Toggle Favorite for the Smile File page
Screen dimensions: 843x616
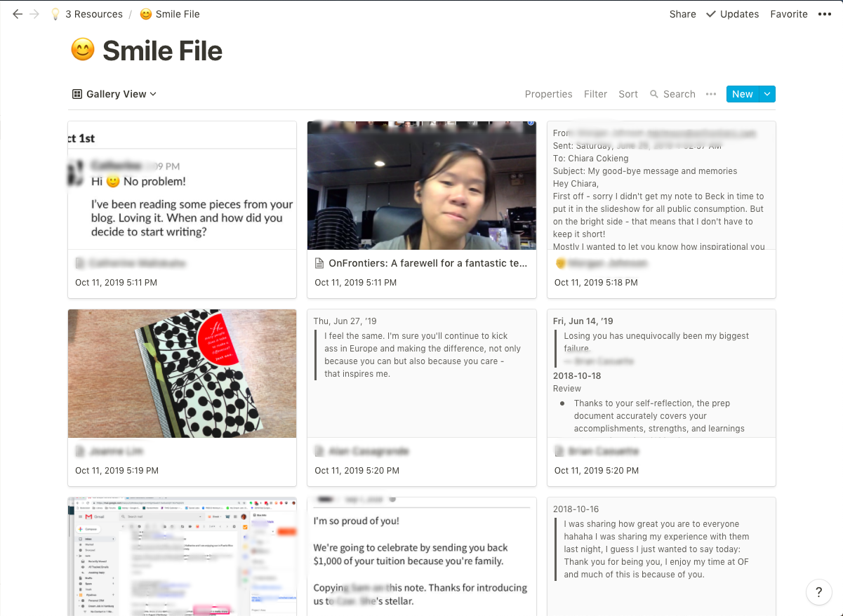788,13
